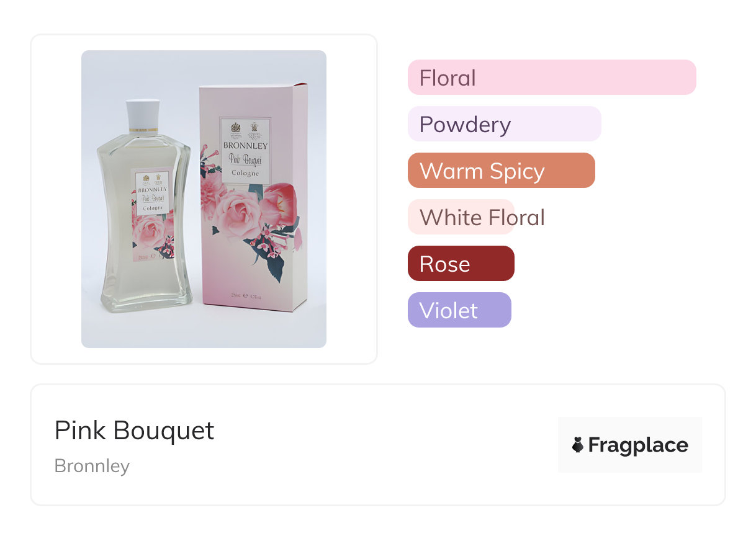Choose the White Floral accord bar
The height and width of the screenshot is (536, 756).
click(x=461, y=217)
